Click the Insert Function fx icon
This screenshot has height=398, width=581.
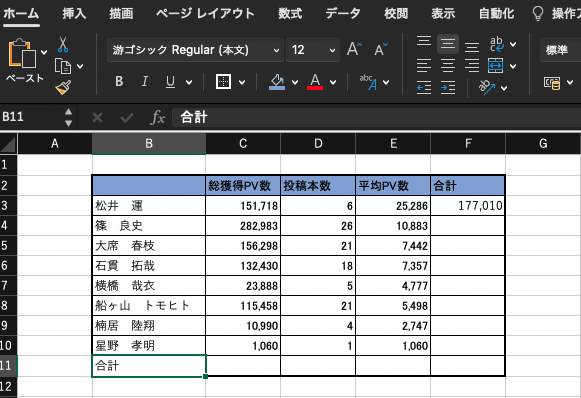[158, 118]
